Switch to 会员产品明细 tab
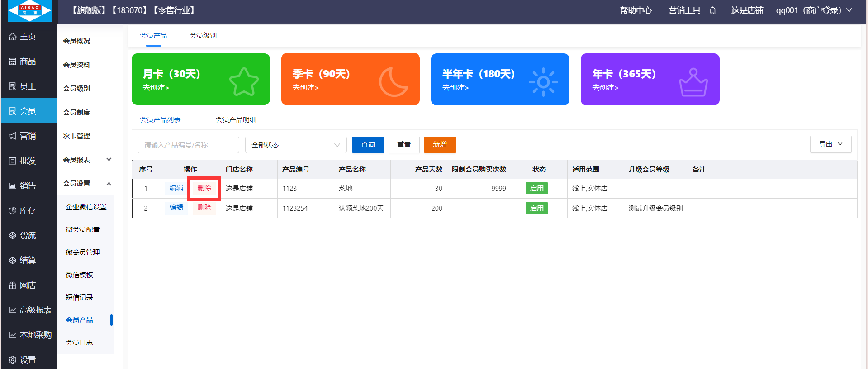The height and width of the screenshot is (369, 868). (x=236, y=120)
